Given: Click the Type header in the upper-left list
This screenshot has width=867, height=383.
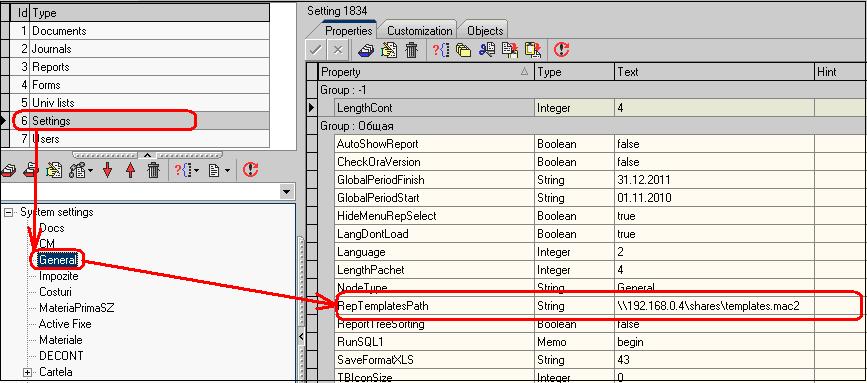Looking at the screenshot, I should [150, 13].
